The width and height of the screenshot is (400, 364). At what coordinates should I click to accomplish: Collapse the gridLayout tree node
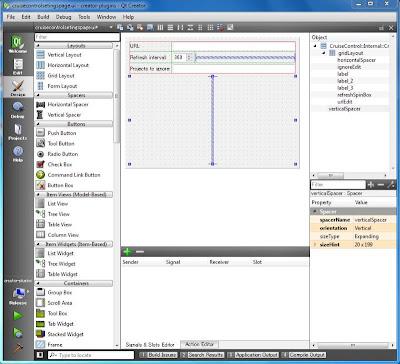(323, 53)
